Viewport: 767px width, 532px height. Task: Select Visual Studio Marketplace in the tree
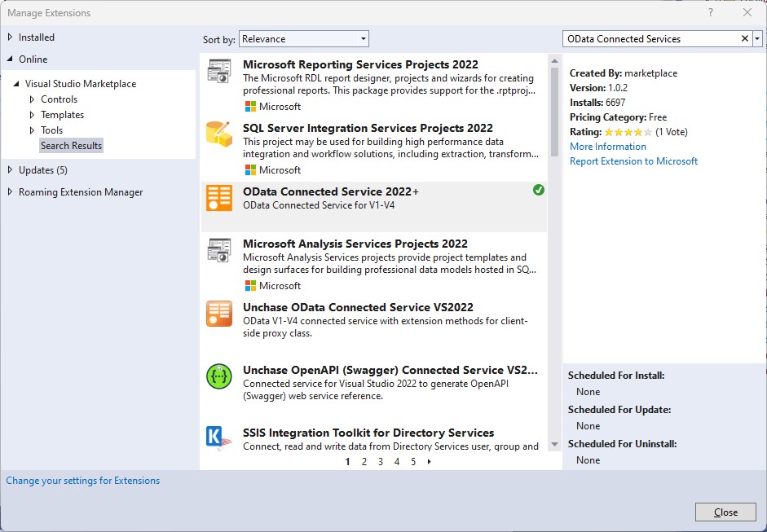[81, 84]
